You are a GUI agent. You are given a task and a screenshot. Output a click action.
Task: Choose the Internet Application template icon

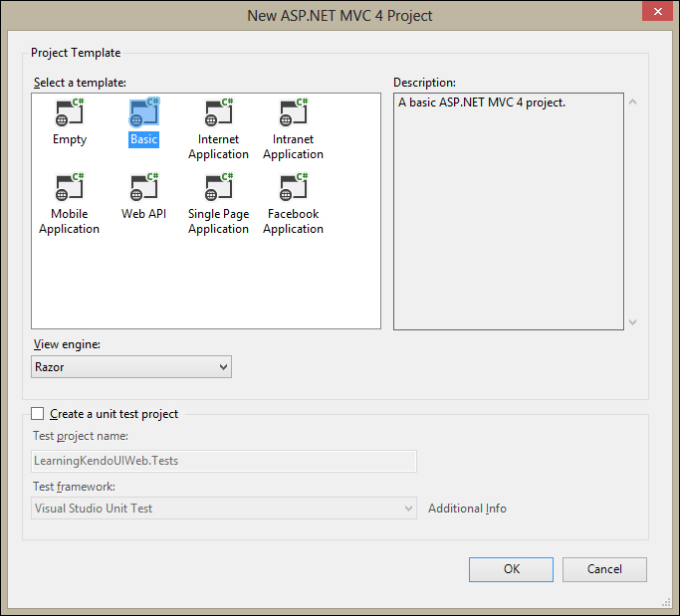click(x=219, y=112)
